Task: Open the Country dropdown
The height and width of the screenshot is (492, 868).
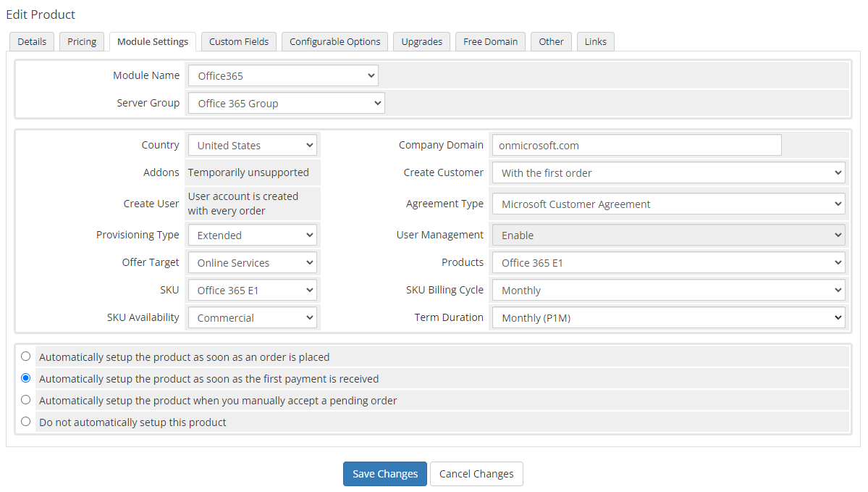Action: 253,145
